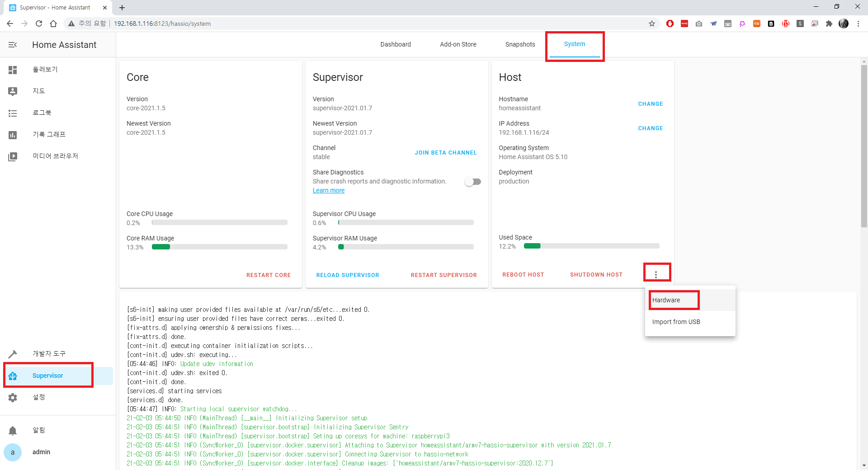This screenshot has height=470, width=868.
Task: Change the Hostname setting
Action: coord(651,104)
